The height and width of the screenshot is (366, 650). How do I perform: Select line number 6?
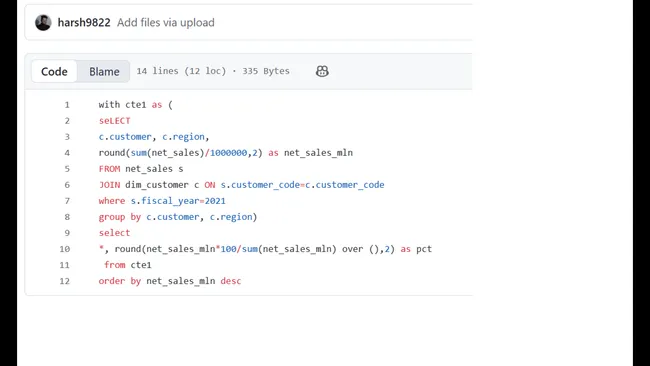point(67,185)
